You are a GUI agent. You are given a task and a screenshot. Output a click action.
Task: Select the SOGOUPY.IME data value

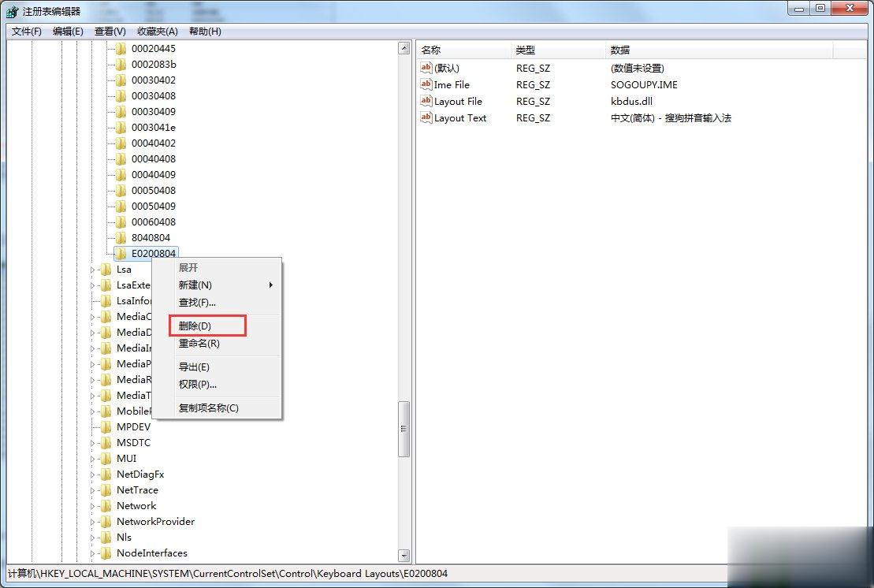(x=644, y=84)
